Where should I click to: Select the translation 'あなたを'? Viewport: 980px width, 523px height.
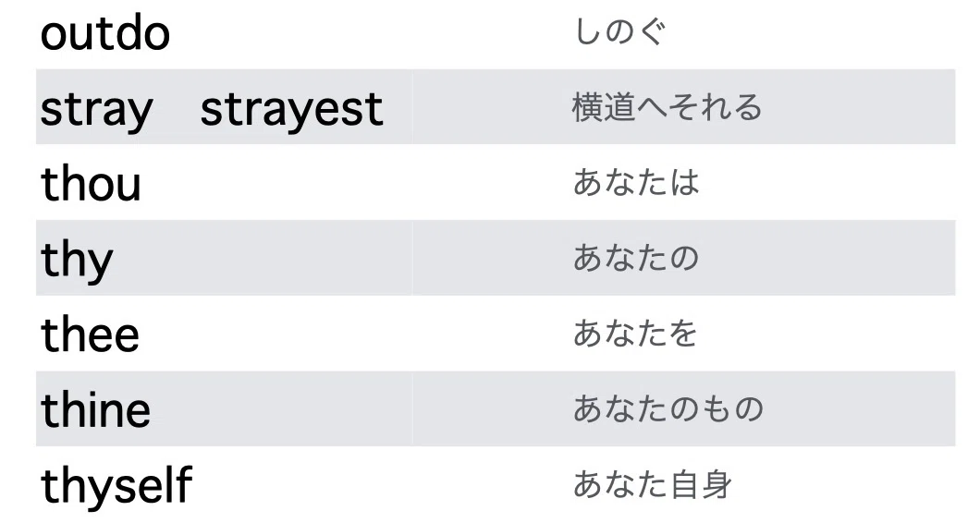635,333
